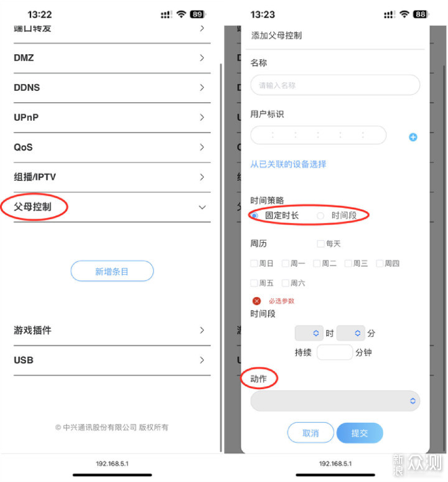Click the 新增条目 button
448x482 pixels.
coord(112,271)
